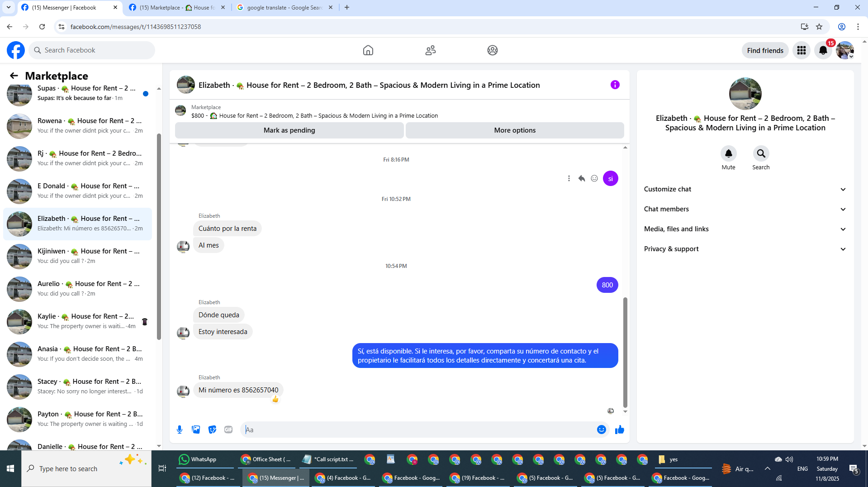Open Payton conversation in chat list

point(78,419)
